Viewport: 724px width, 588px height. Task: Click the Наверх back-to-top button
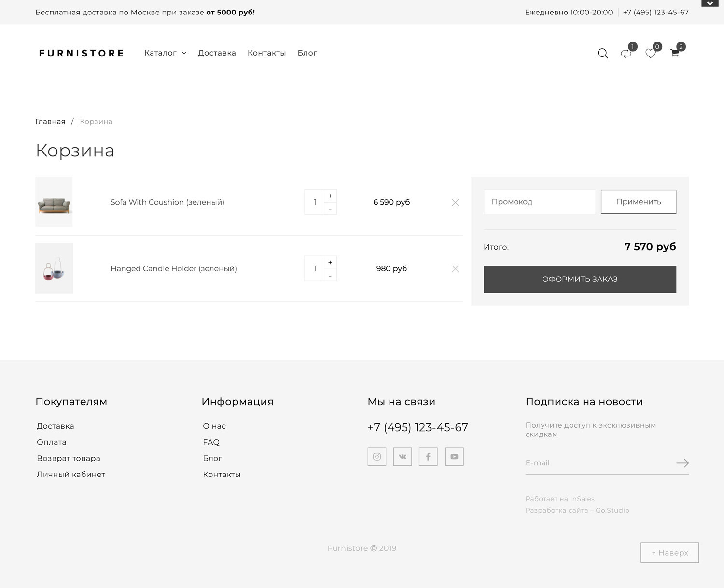point(669,553)
